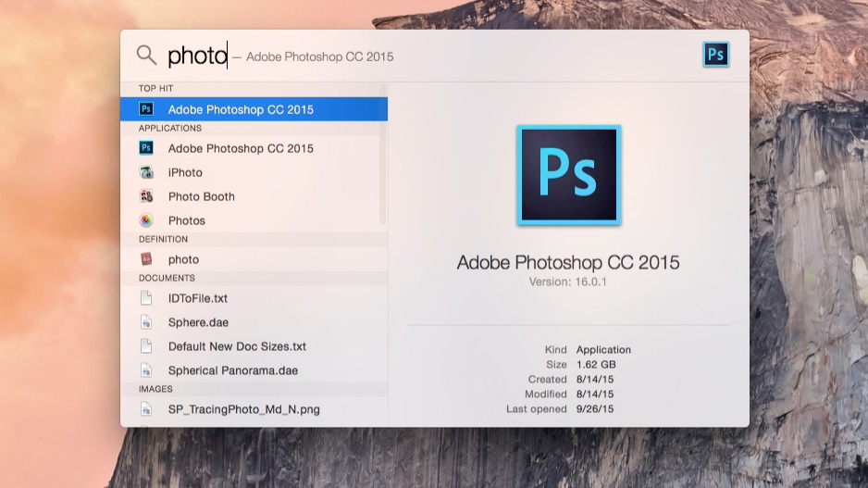Viewport: 868px width, 488px height.
Task: Click the Photoshop icon in the search bar
Action: pyautogui.click(x=715, y=55)
